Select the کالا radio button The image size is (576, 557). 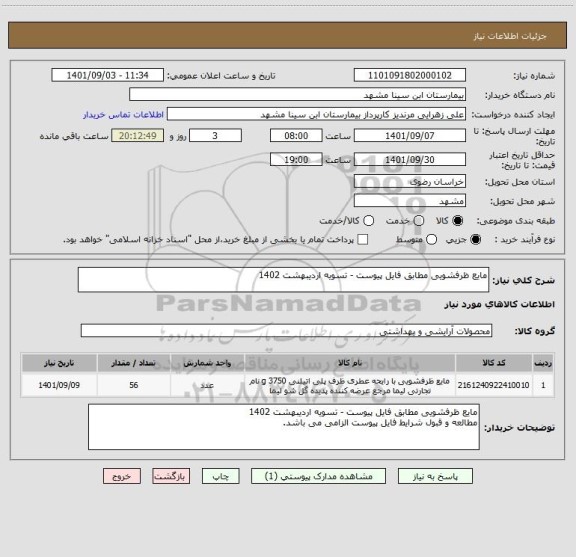point(458,221)
